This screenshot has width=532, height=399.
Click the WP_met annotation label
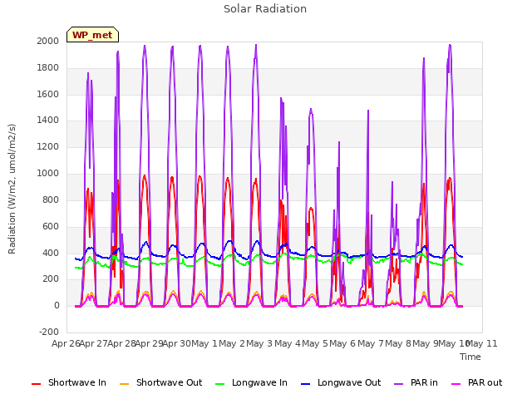tap(92, 35)
